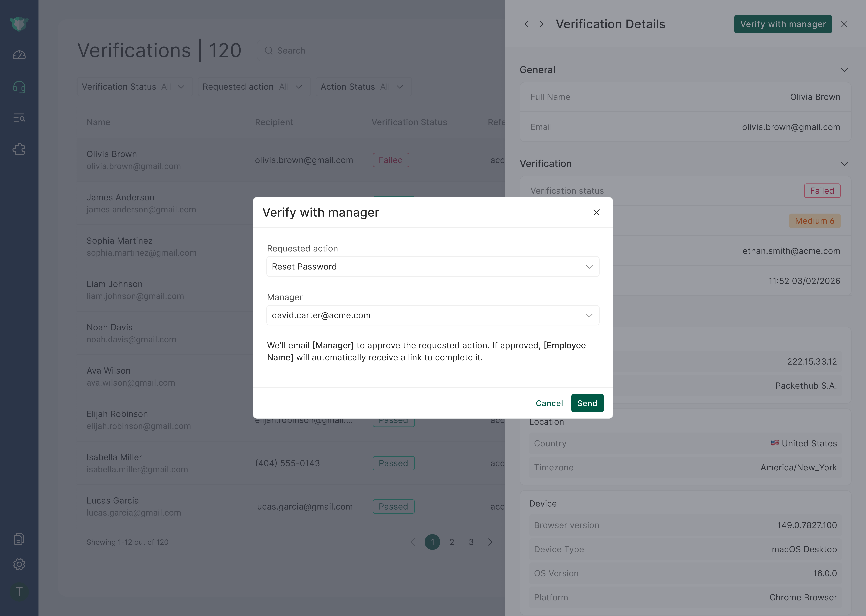Go to page 1 in pagination
This screenshot has height=616, width=866.
[432, 542]
